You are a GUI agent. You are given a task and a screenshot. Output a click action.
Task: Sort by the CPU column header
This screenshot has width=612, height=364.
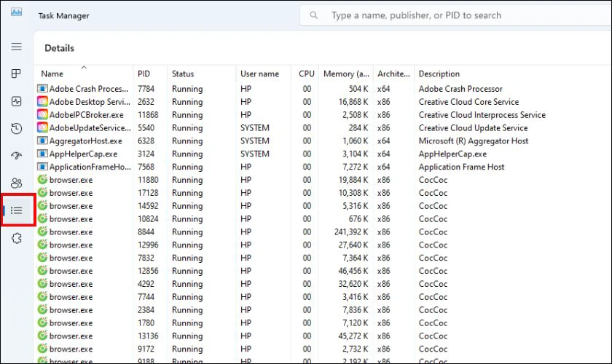pyautogui.click(x=307, y=74)
